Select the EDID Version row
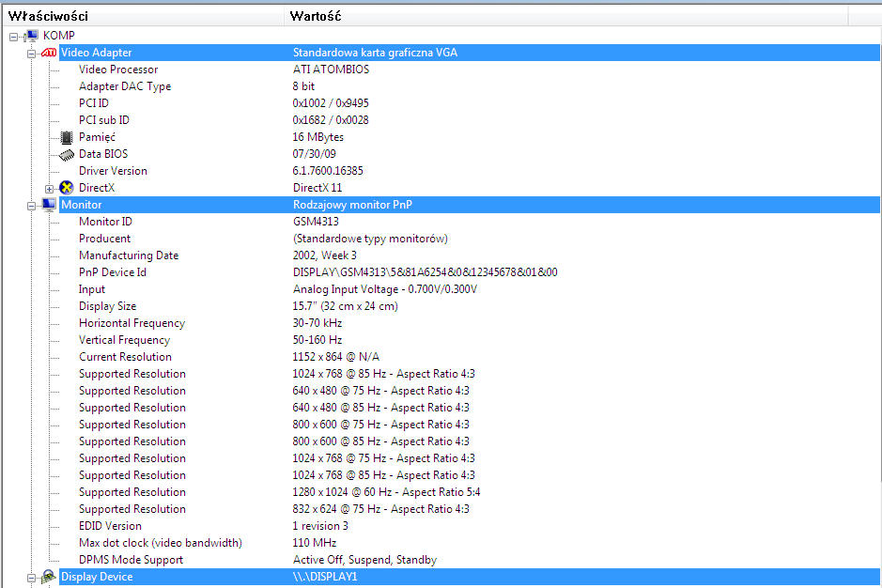This screenshot has height=588, width=882. pos(110,526)
